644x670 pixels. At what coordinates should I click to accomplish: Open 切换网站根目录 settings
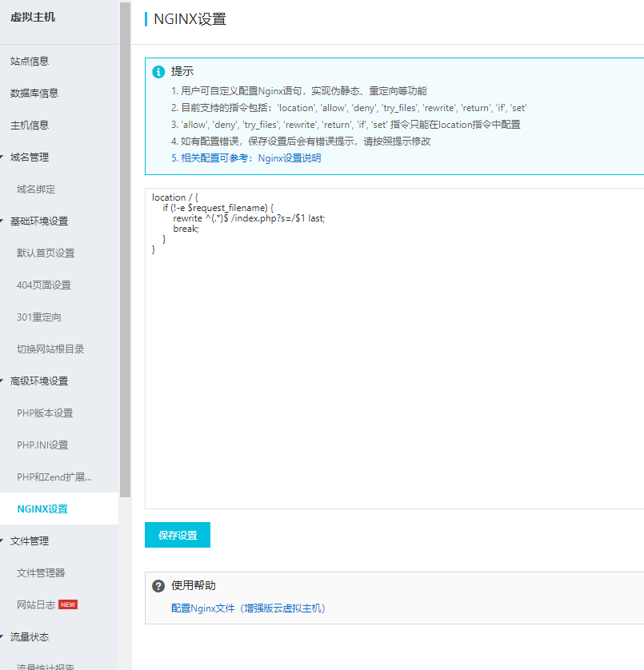[50, 349]
